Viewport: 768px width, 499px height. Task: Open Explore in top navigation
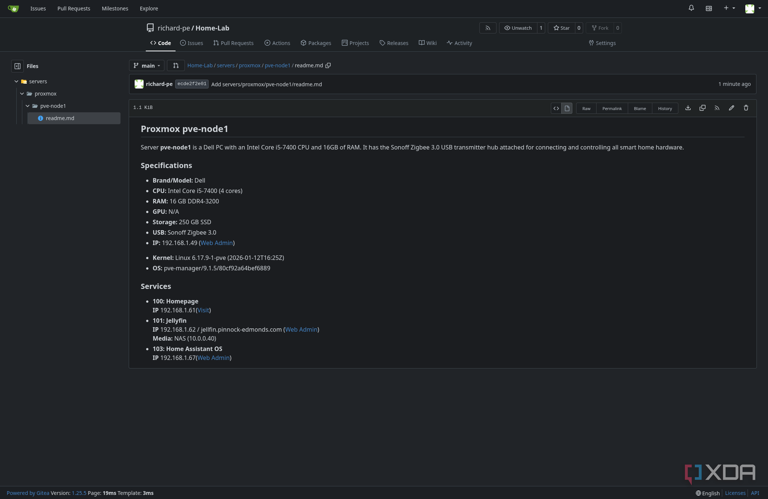[x=148, y=8]
